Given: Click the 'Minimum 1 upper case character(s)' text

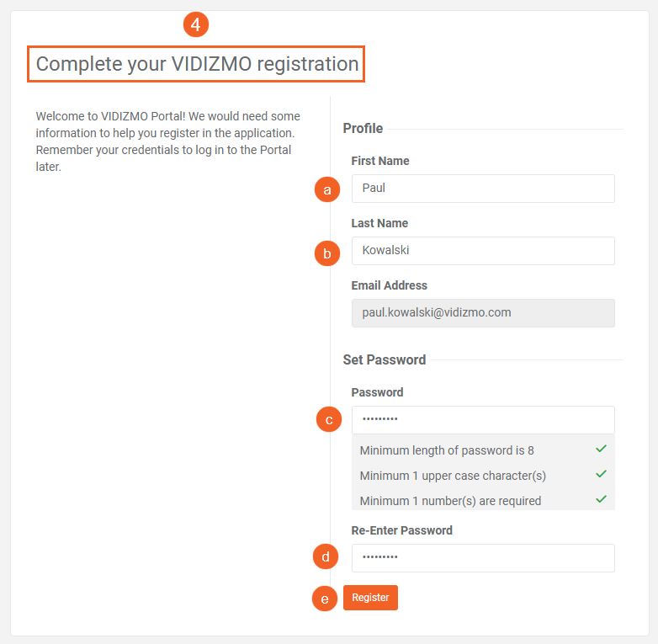Looking at the screenshot, I should point(453,476).
